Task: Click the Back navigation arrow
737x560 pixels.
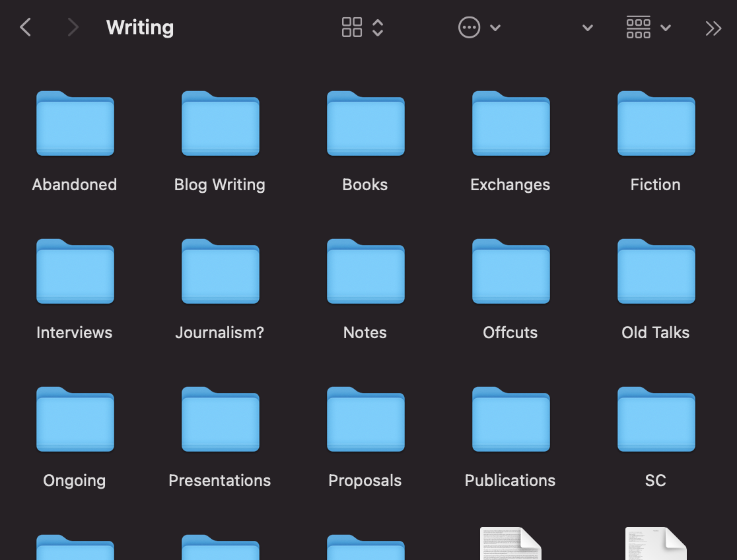Action: (x=26, y=28)
